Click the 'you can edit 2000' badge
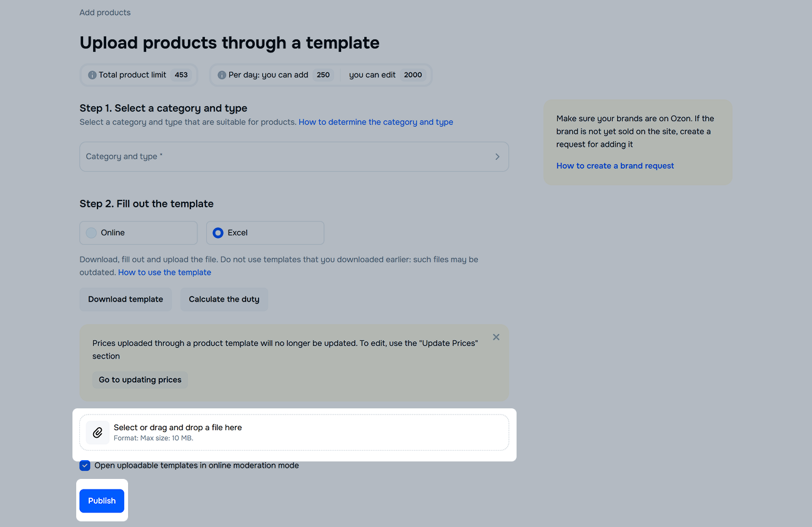Screen dimensions: 812x527 413,75
